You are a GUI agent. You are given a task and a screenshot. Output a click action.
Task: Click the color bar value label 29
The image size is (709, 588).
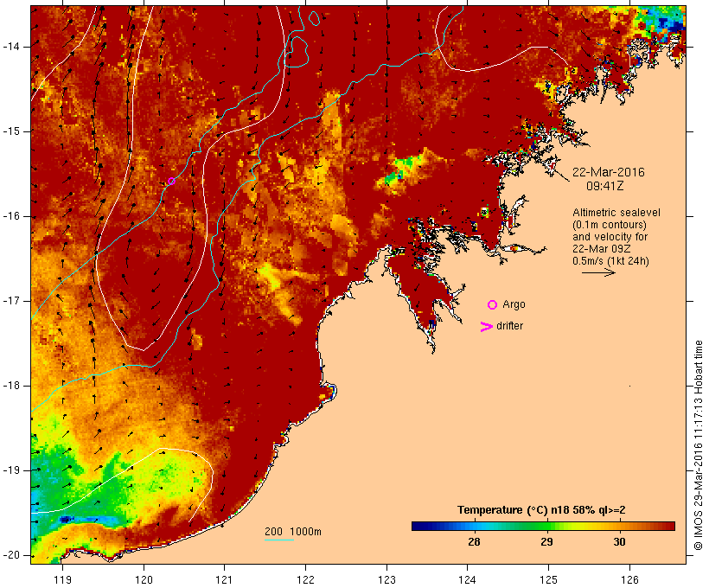pos(546,542)
